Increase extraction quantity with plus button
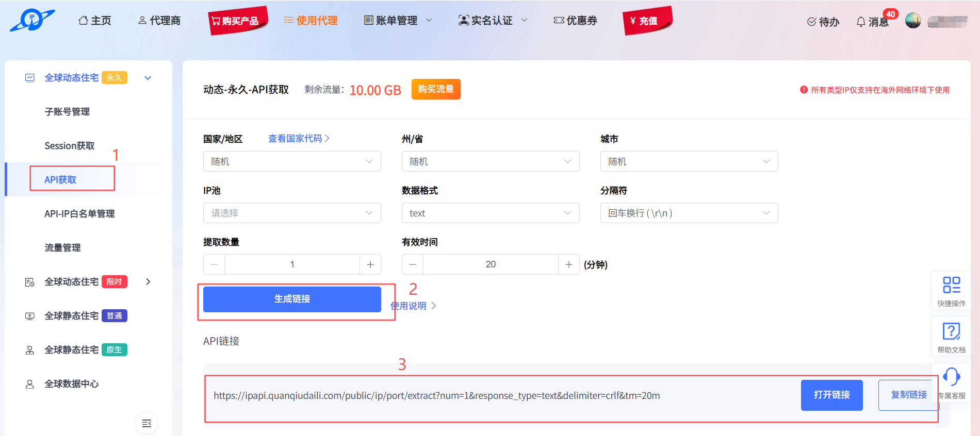 click(370, 264)
